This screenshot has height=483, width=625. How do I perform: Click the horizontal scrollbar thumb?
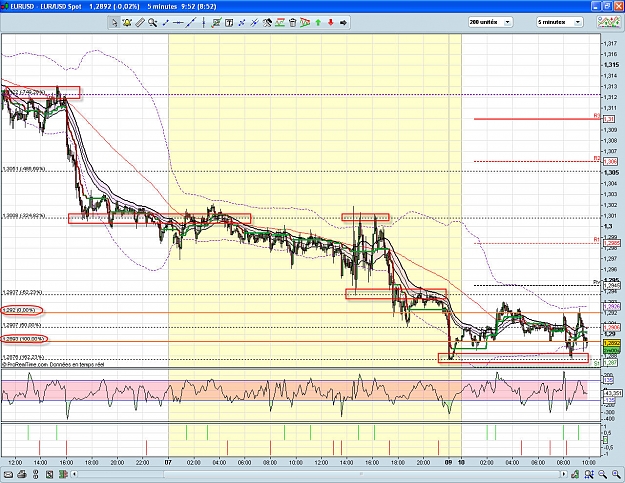[361, 474]
